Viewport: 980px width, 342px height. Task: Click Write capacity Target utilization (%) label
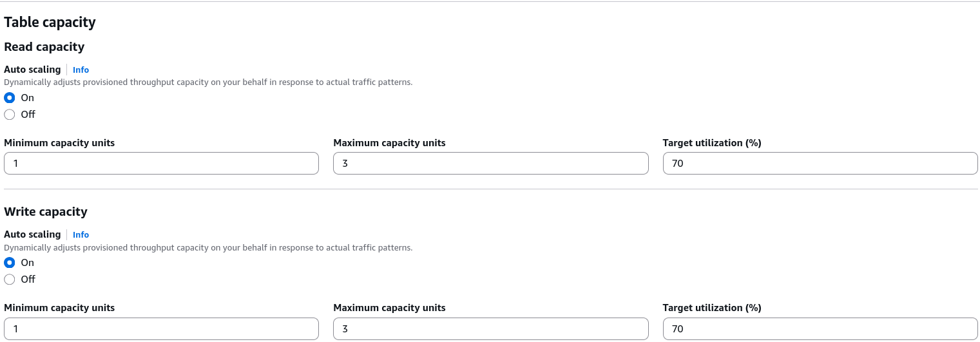coord(712,308)
